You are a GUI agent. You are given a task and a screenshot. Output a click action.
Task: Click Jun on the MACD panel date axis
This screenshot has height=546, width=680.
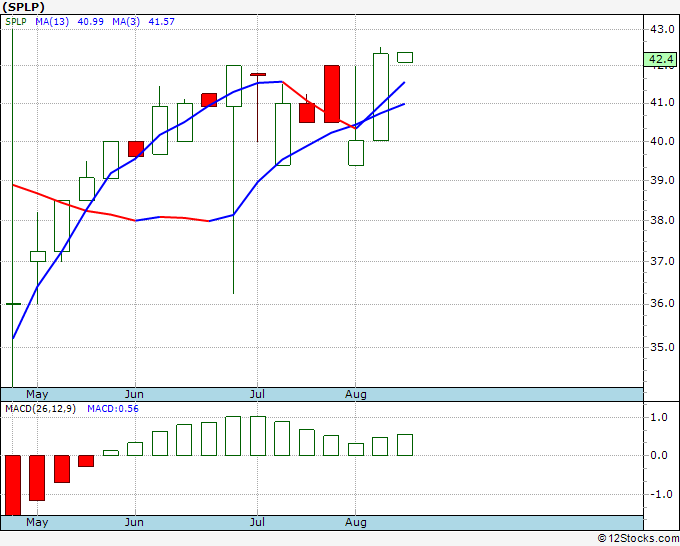(134, 522)
